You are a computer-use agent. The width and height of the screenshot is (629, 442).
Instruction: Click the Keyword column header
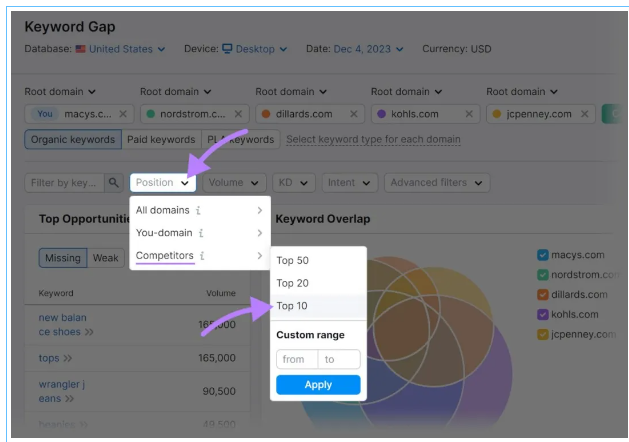(x=56, y=293)
